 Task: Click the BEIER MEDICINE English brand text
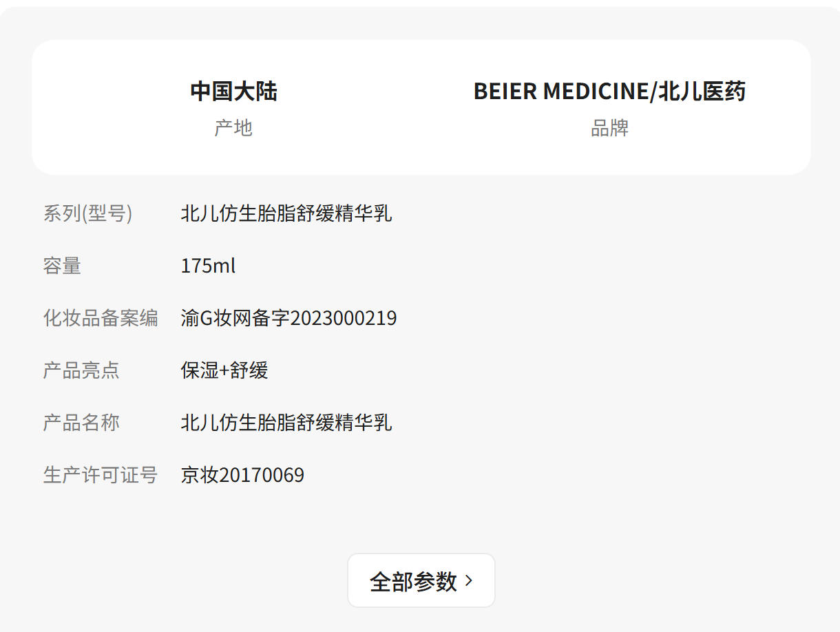coord(560,91)
